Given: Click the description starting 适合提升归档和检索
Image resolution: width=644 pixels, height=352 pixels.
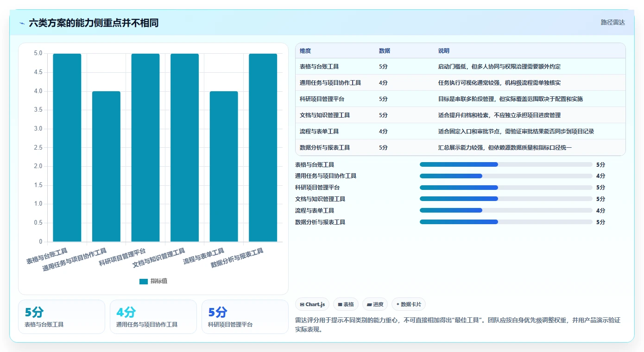Looking at the screenshot, I should click(x=499, y=115).
